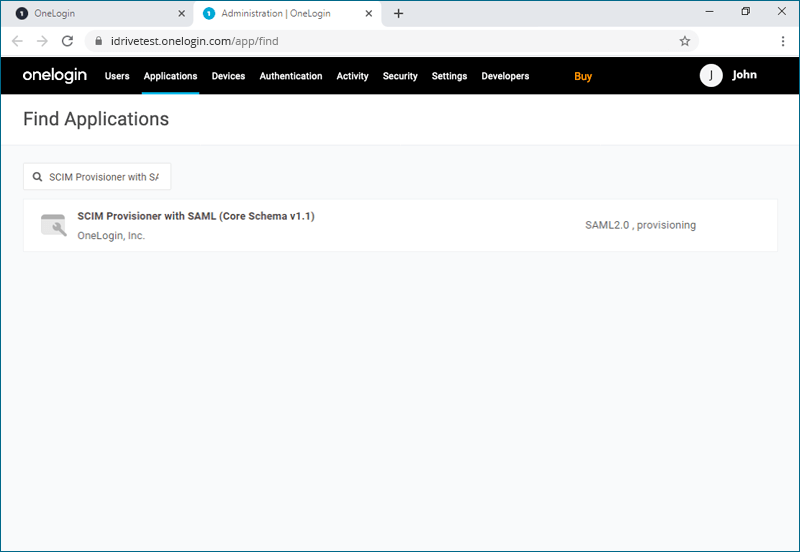Expand the Authentication menu
The height and width of the screenshot is (552, 800).
291,76
